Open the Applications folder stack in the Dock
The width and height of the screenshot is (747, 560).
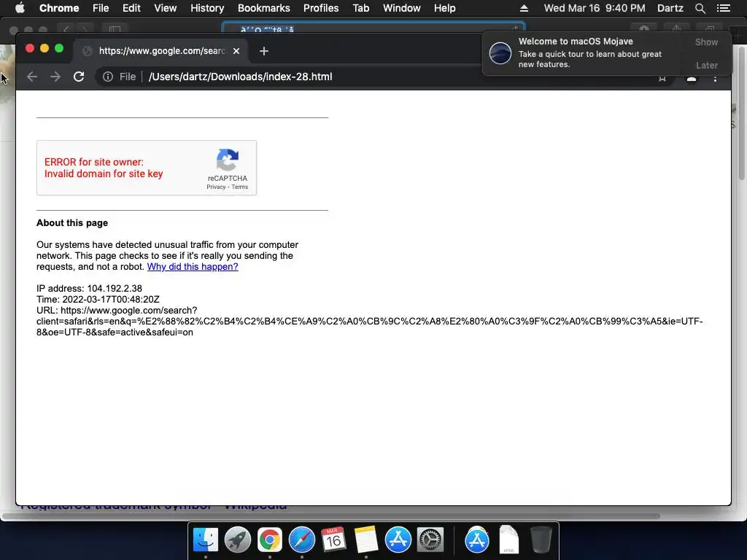[x=477, y=540]
